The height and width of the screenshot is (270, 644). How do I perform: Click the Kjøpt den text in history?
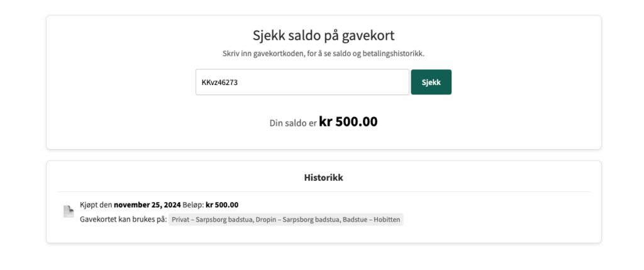pyautogui.click(x=96, y=205)
